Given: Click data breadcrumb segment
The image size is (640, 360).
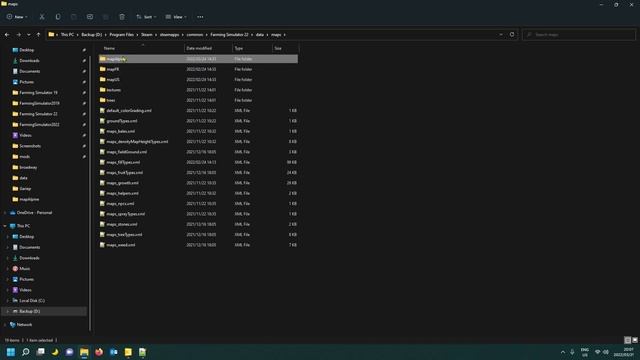Looking at the screenshot, I should (260, 35).
